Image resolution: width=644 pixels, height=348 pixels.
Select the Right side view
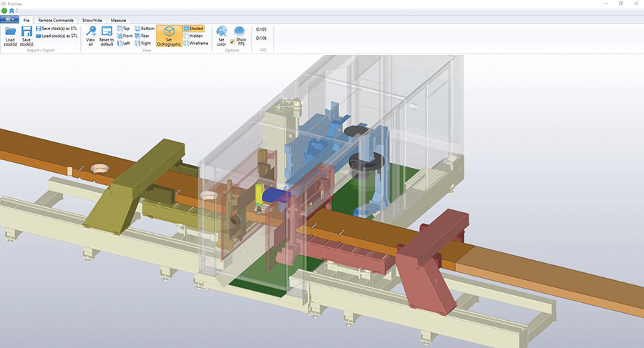tap(142, 43)
